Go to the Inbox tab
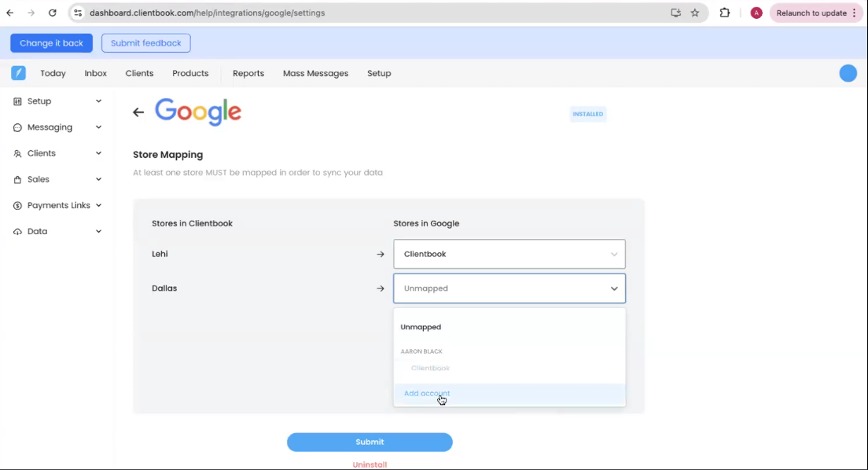 click(95, 73)
